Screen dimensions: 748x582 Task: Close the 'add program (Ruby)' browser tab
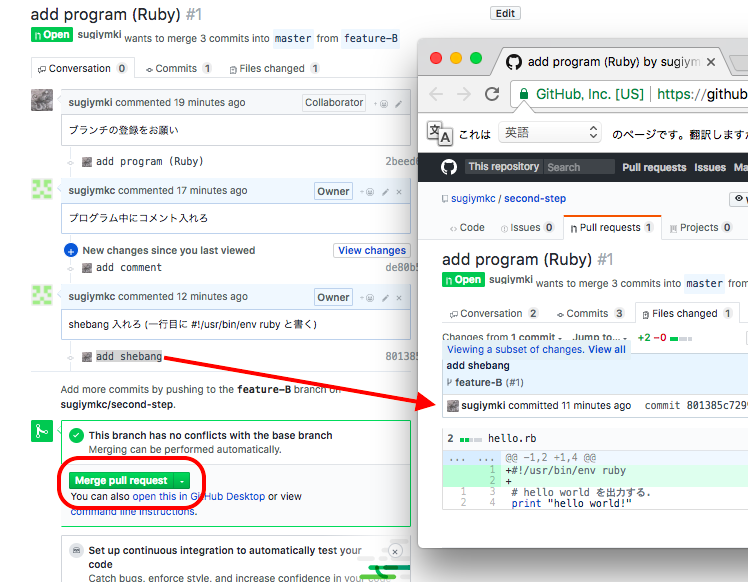coord(711,62)
